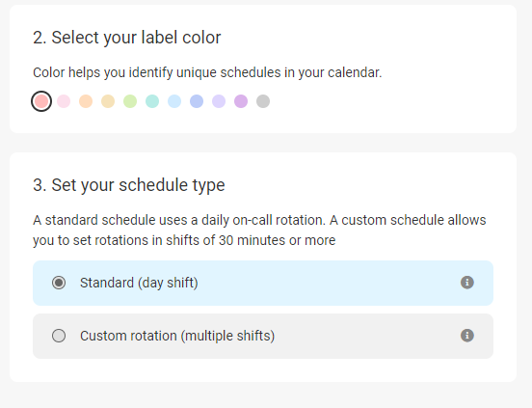Click the "Standard (day shift)" option label

tap(139, 283)
